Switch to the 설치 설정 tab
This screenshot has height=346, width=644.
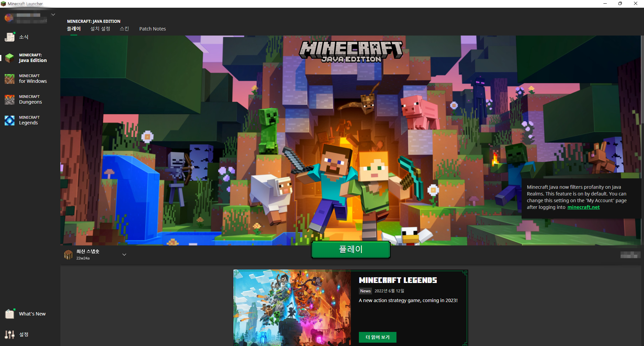click(x=100, y=29)
